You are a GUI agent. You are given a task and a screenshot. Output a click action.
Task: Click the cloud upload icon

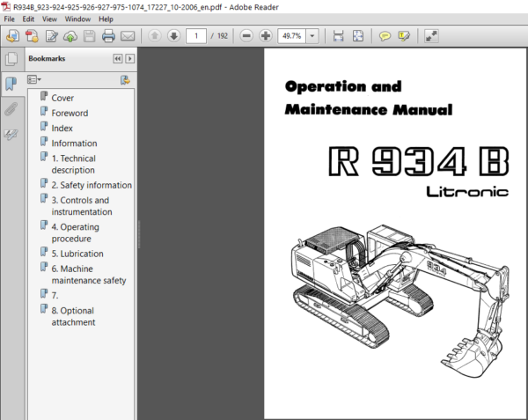tap(70, 36)
